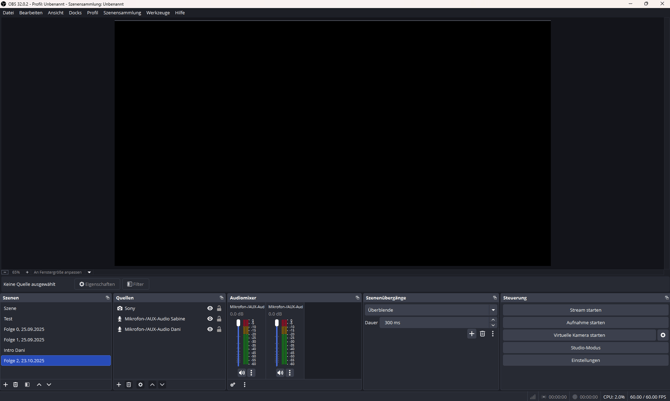Adjust first mixer channel volume slider
Image resolution: width=670 pixels, height=401 pixels.
point(238,324)
